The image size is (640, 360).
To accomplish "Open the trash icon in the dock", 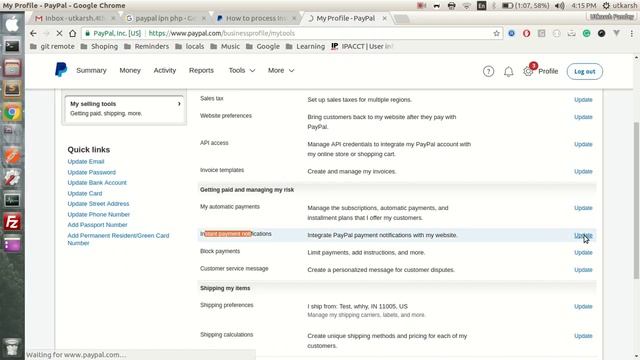I will [x=12, y=347].
